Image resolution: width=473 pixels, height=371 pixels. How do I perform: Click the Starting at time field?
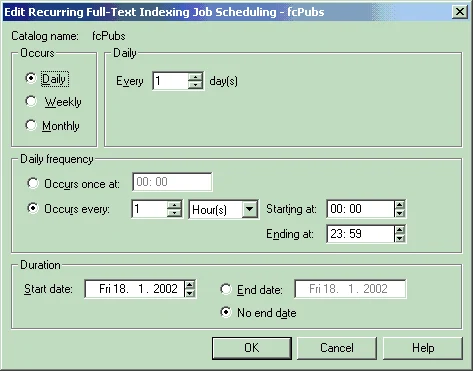(x=361, y=209)
